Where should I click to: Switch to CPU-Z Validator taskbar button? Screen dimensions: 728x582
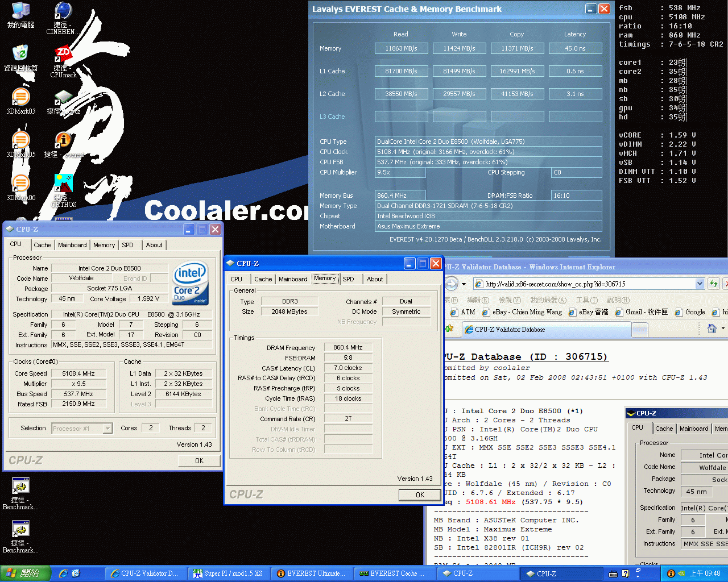coord(146,573)
